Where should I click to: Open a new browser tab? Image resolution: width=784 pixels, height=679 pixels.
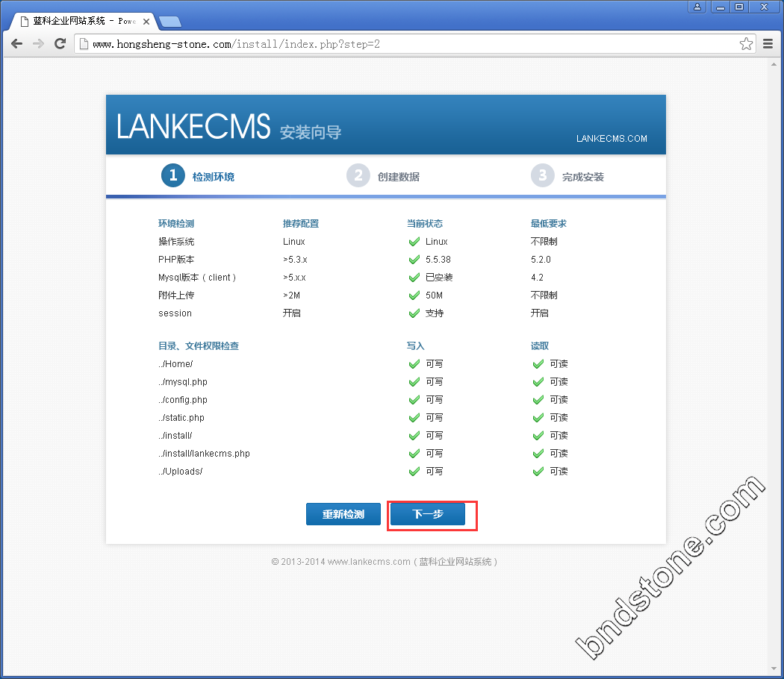pyautogui.click(x=170, y=22)
